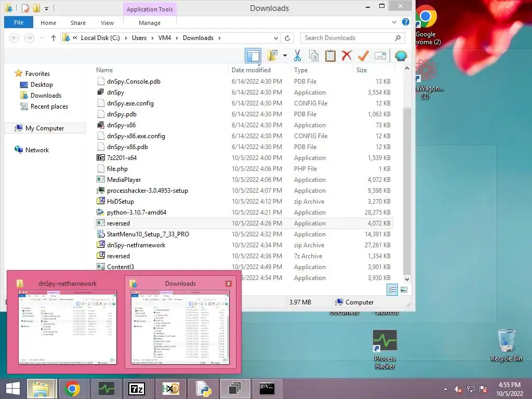Select Downloads in the navigation pane
This screenshot has height=399, width=532.
(46, 96)
